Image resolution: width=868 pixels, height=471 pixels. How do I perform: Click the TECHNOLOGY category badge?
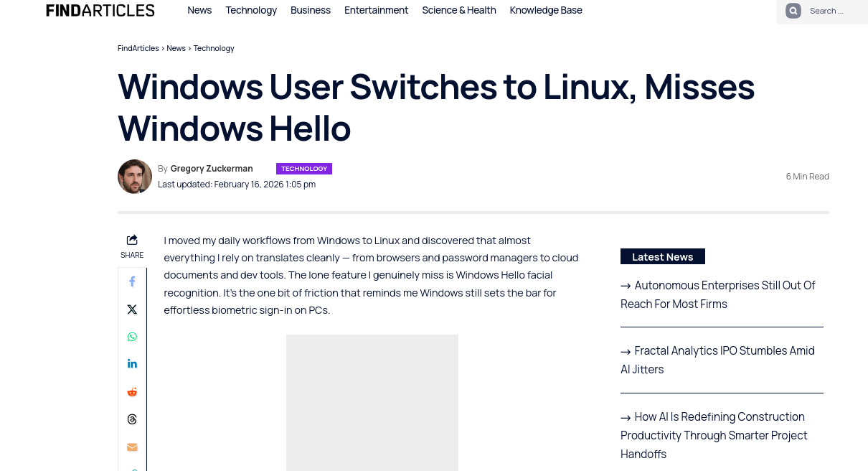click(x=304, y=168)
